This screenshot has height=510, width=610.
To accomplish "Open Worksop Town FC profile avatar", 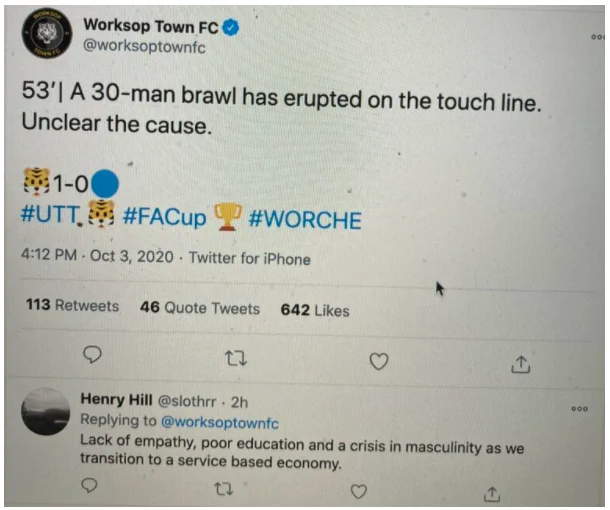I will [47, 33].
